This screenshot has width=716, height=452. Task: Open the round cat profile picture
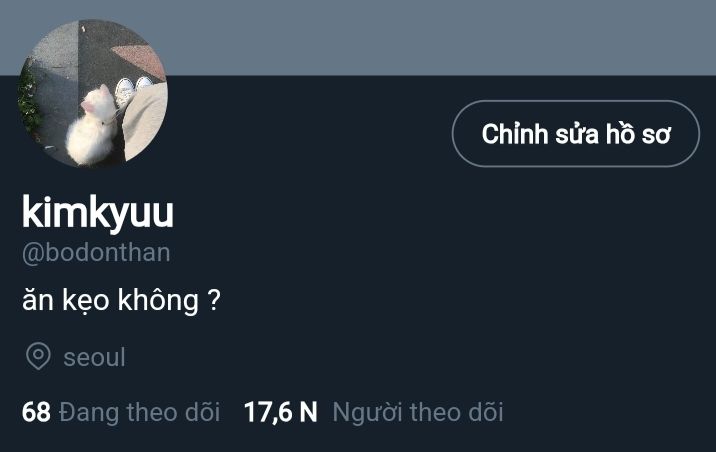click(93, 93)
